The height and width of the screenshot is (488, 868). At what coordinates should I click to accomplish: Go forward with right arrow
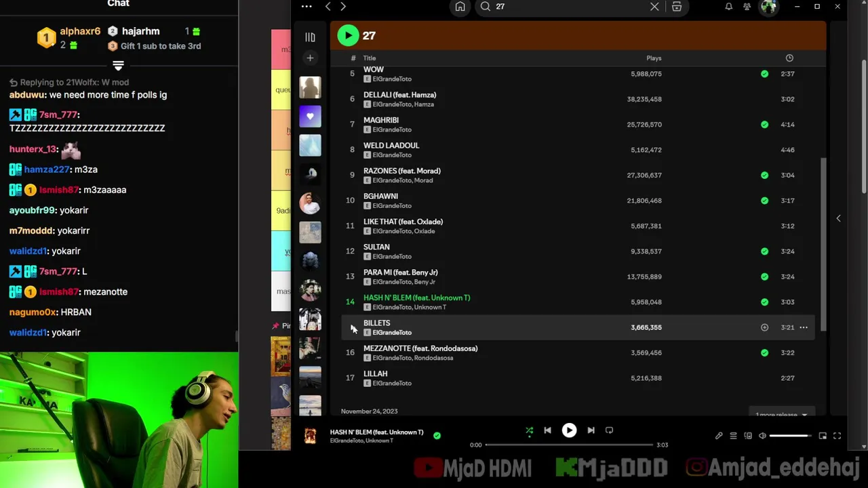343,7
